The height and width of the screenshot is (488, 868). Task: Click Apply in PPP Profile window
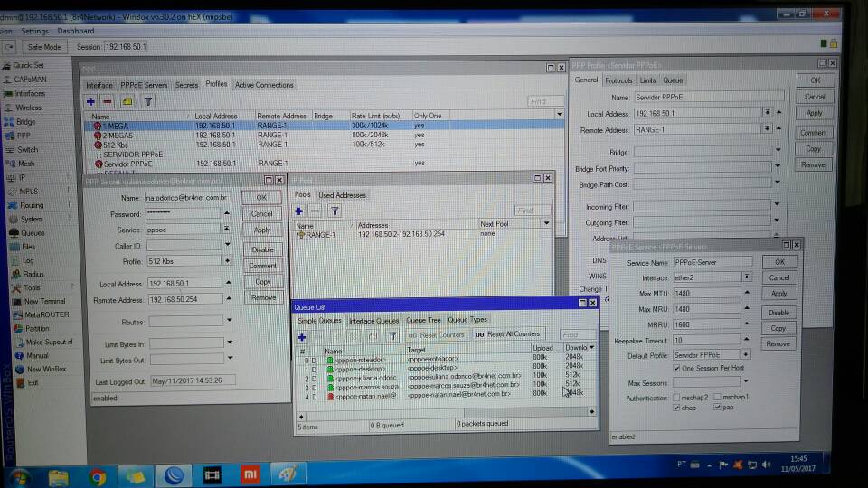(x=815, y=114)
